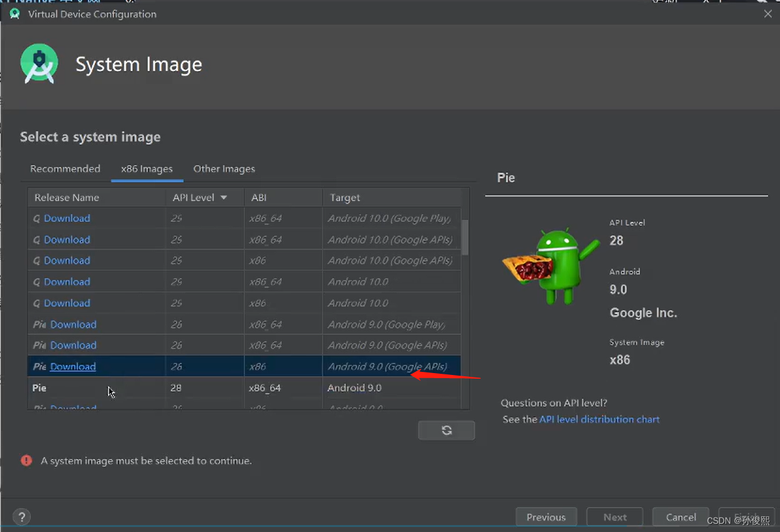Screen dimensions: 780x532
Task: Click the refresh images icon button
Action: coord(446,430)
